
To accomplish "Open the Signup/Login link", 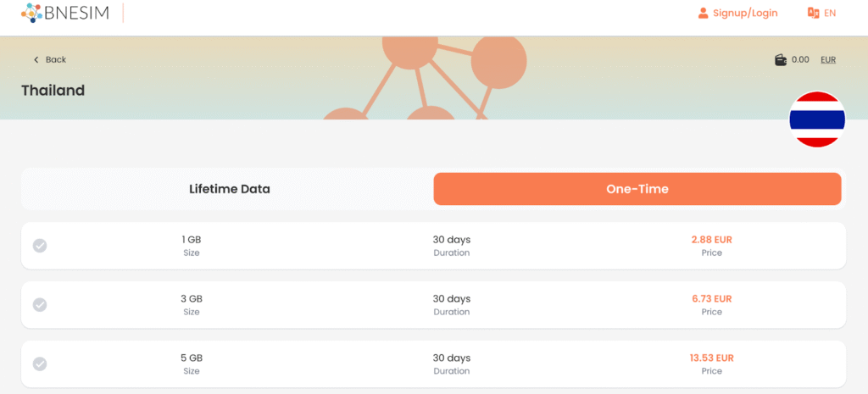I will coord(745,13).
